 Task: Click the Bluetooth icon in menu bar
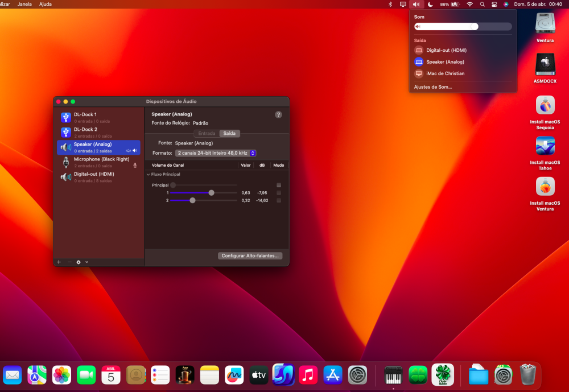390,5
